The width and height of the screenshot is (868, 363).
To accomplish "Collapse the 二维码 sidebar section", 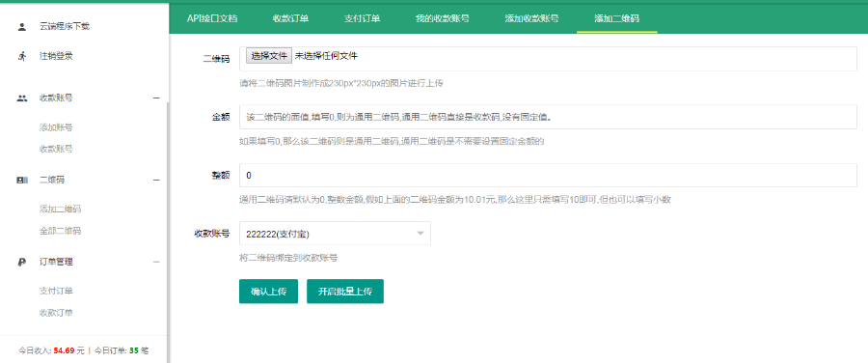I will (156, 181).
